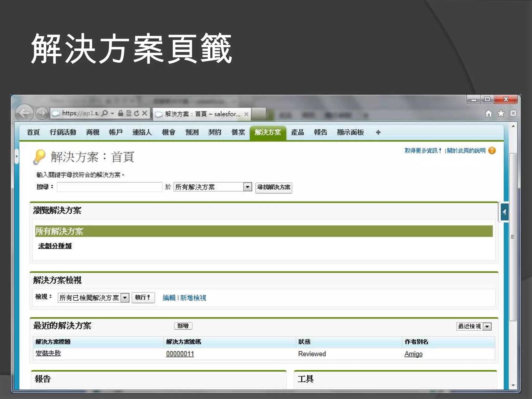Close the 解決方案 : 首頁 browser tab
Viewport: 532px width, 399px height.
click(x=246, y=114)
